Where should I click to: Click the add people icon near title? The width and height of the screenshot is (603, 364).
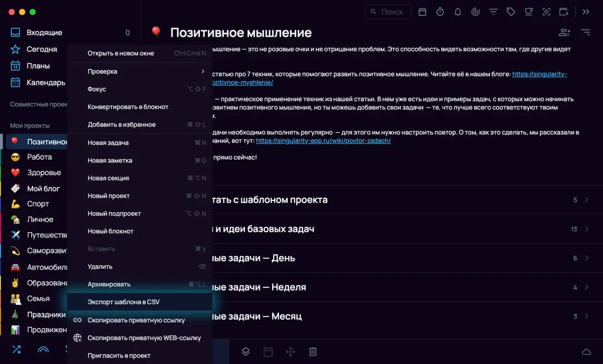pyautogui.click(x=564, y=32)
